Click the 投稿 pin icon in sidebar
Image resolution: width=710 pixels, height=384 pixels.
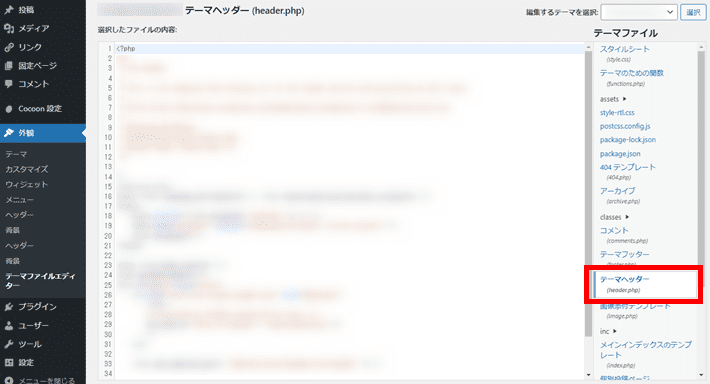(9, 10)
